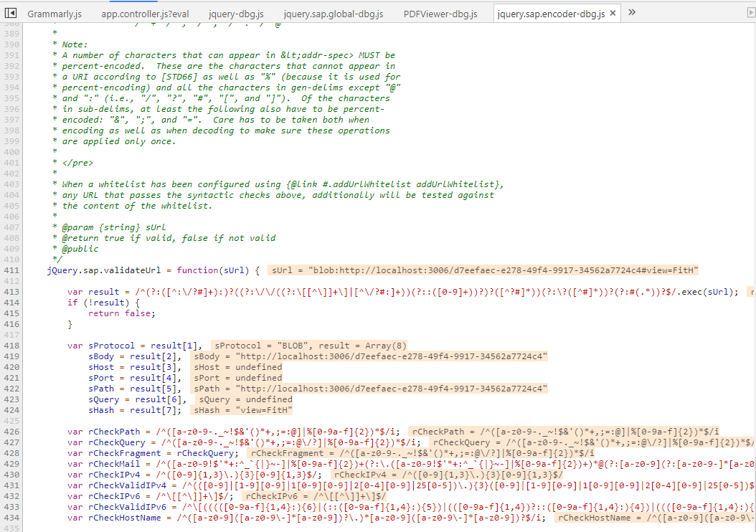Open the app.controller.js?eval tab
756x532 pixels.
pos(145,14)
